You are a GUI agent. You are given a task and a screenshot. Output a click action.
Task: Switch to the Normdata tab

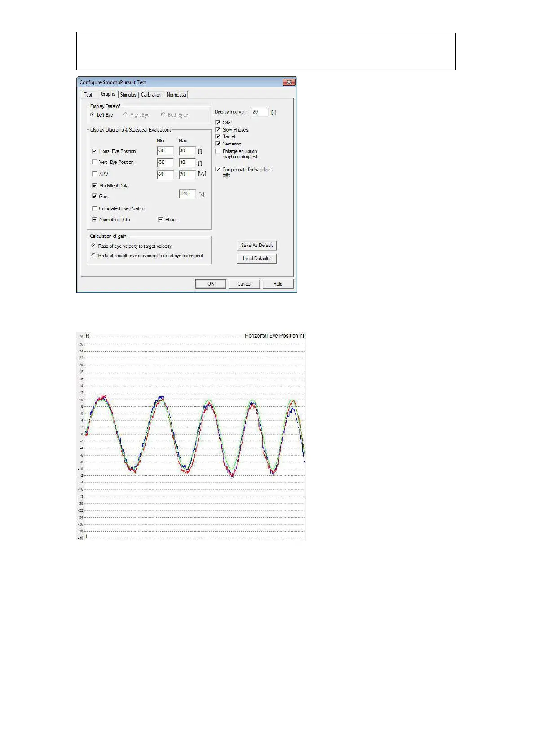pos(176,95)
